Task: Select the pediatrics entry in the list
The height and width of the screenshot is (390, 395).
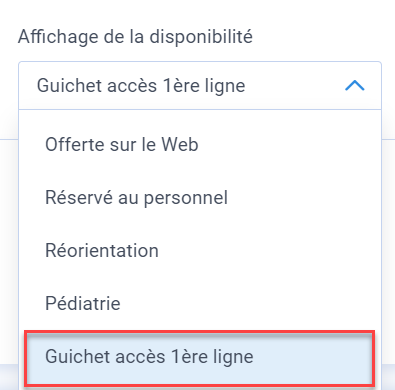Action: (x=200, y=303)
